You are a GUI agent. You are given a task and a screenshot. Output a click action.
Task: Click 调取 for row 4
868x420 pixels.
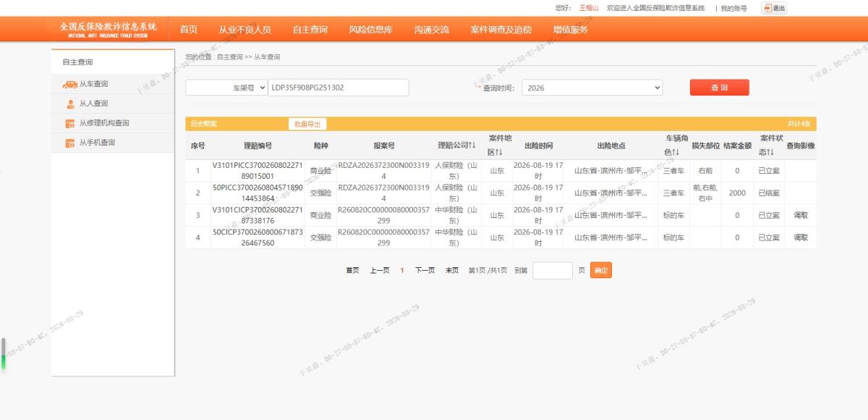801,238
